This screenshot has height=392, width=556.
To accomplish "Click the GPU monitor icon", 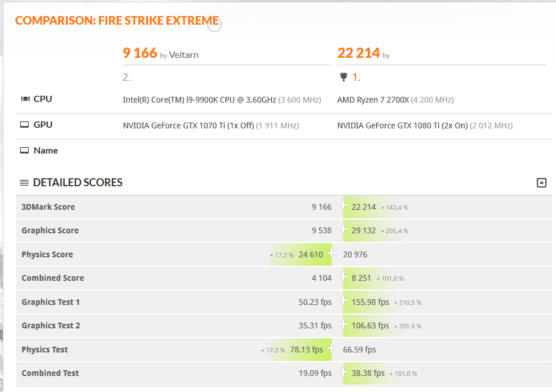I will tap(25, 125).
